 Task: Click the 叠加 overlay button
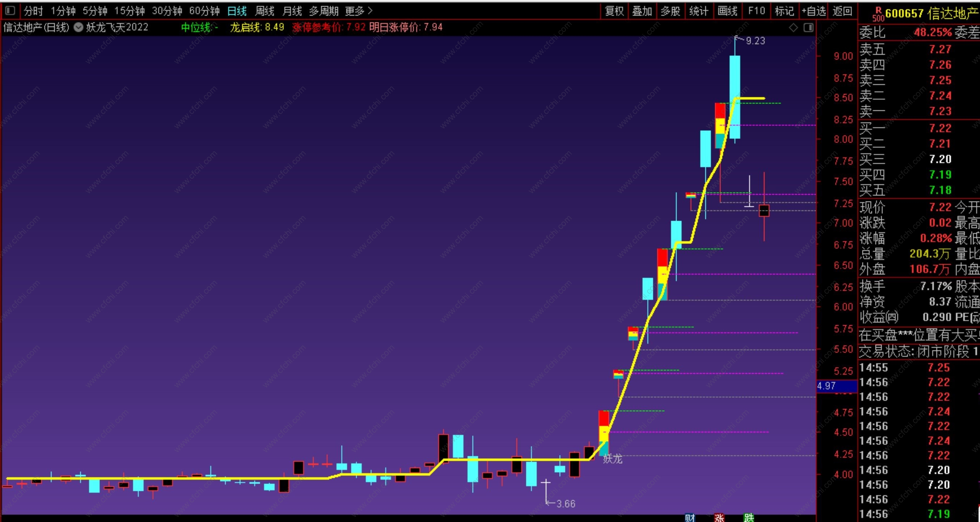click(x=642, y=10)
